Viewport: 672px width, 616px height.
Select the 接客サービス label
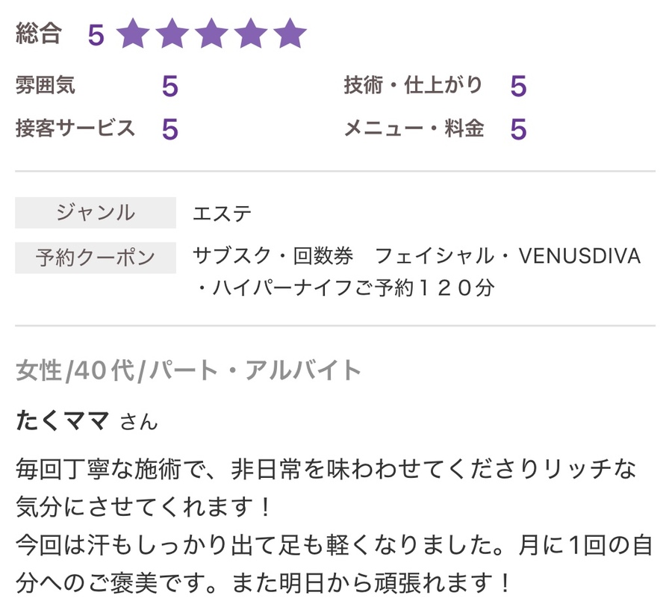(75, 128)
